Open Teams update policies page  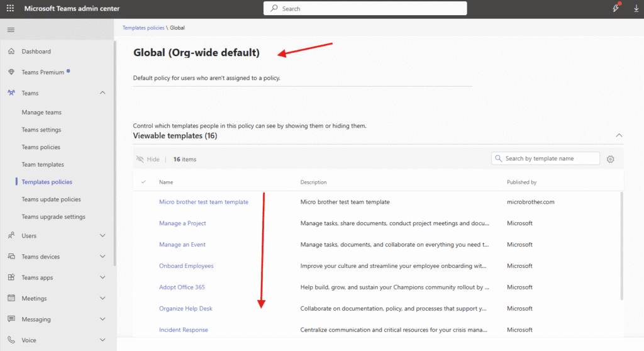tap(51, 199)
